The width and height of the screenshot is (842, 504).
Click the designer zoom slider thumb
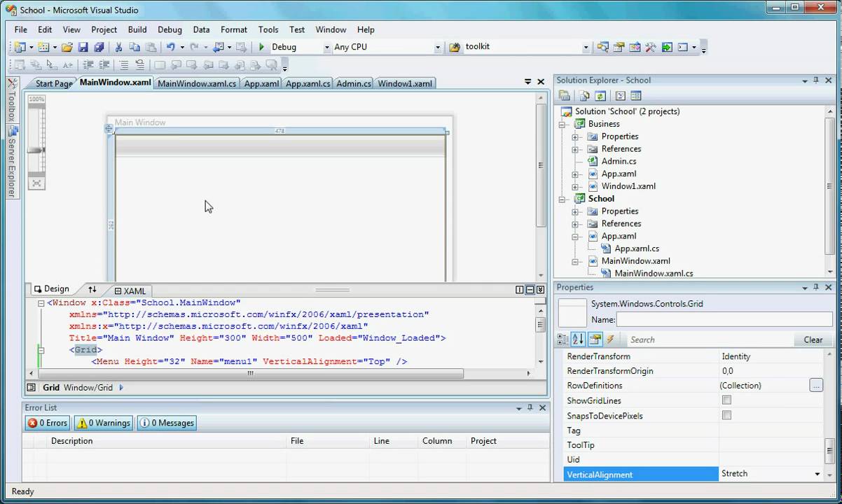(x=36, y=150)
